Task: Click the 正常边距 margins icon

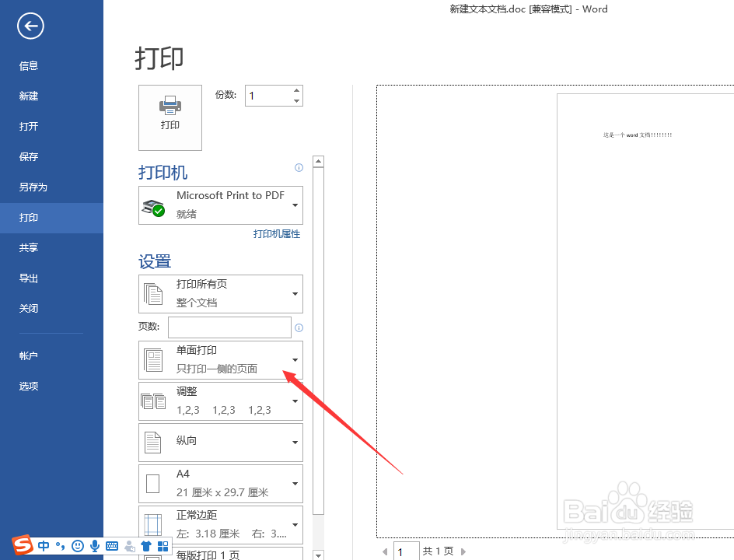Action: coord(152,525)
